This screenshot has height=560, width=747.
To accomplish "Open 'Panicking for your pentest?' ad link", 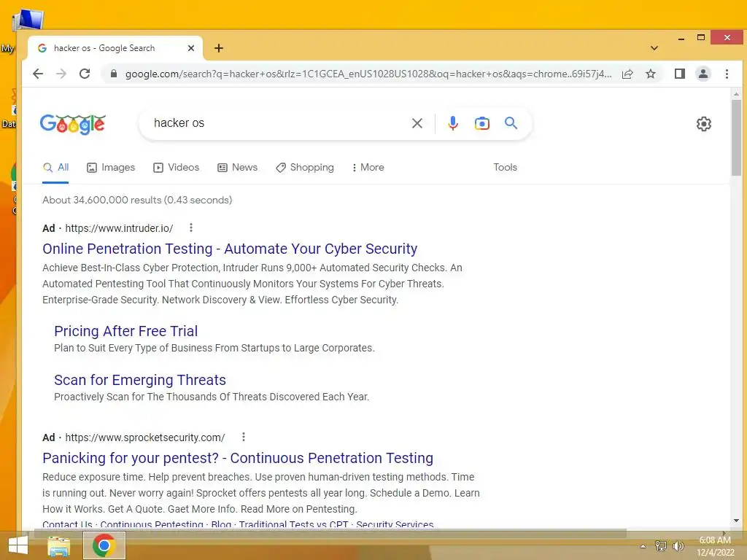I will click(238, 458).
